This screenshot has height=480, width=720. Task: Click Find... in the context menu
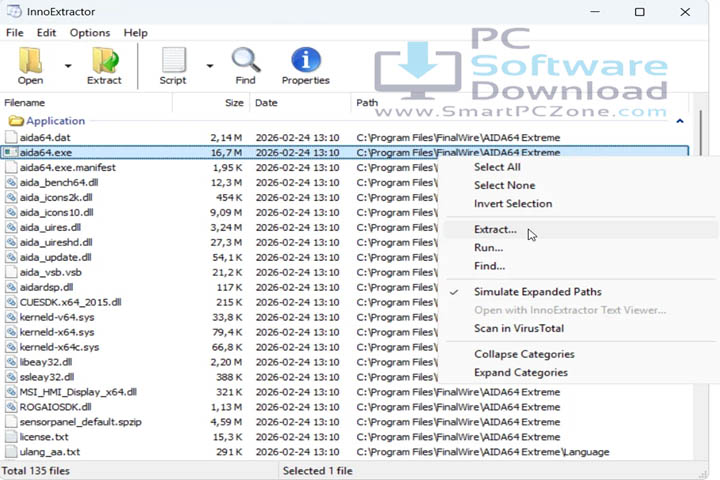click(x=489, y=266)
